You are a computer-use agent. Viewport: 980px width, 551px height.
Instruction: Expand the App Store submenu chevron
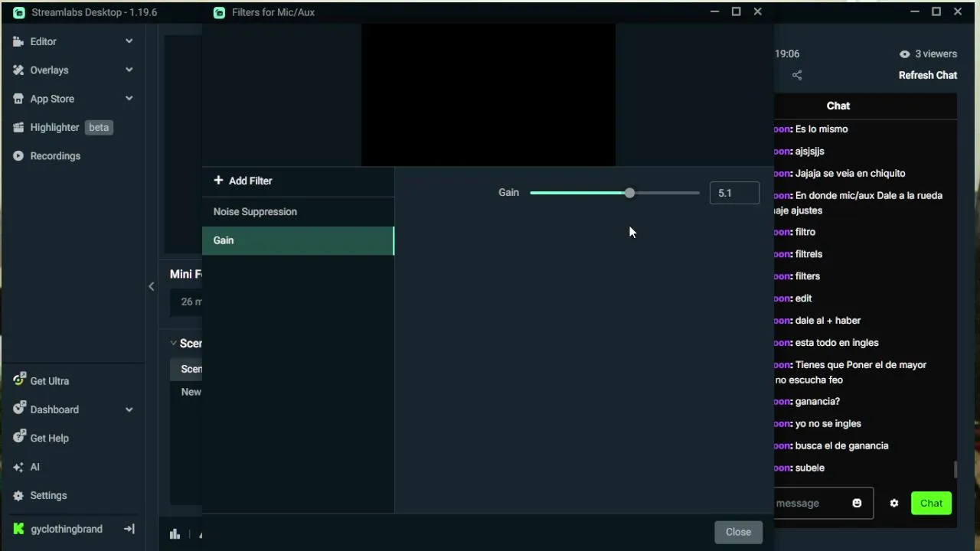129,99
